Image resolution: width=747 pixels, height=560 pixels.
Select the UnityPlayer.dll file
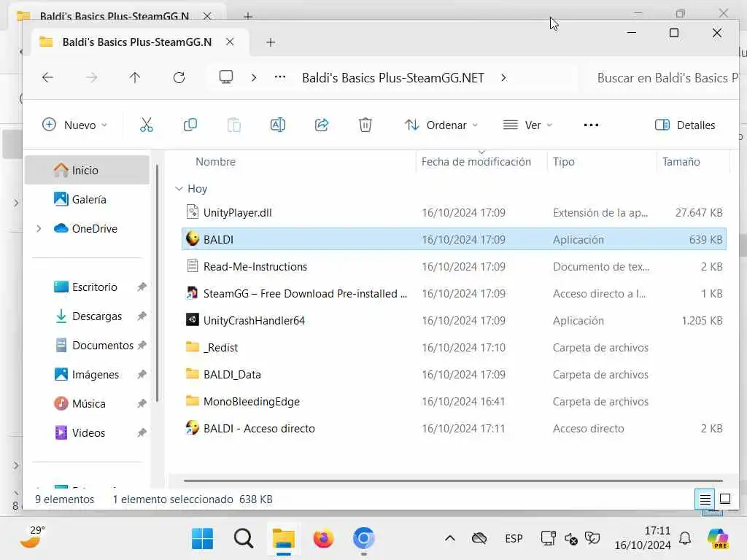pos(454,212)
